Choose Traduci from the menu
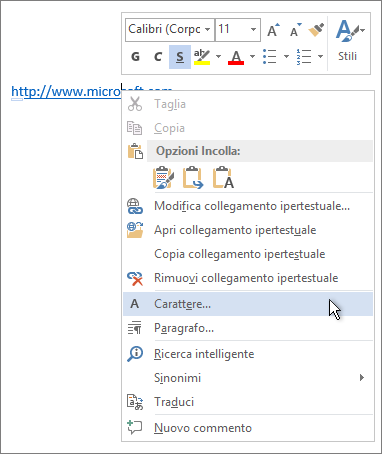The height and width of the screenshot is (454, 382). coord(248,402)
